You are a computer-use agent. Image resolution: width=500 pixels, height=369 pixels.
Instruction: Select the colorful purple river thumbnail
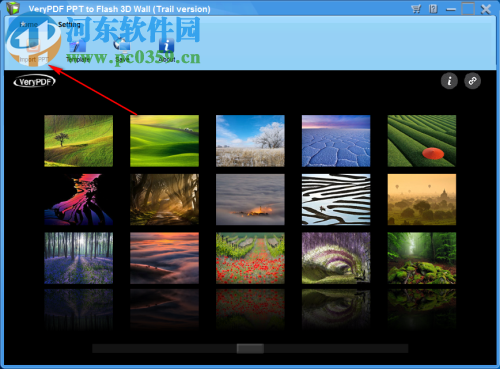[x=79, y=199]
